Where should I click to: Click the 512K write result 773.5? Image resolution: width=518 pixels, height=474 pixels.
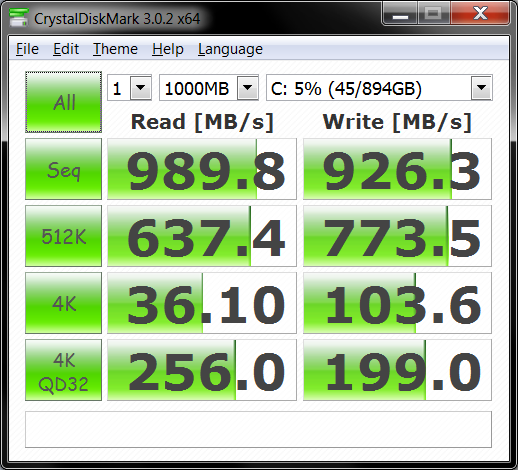[397, 236]
